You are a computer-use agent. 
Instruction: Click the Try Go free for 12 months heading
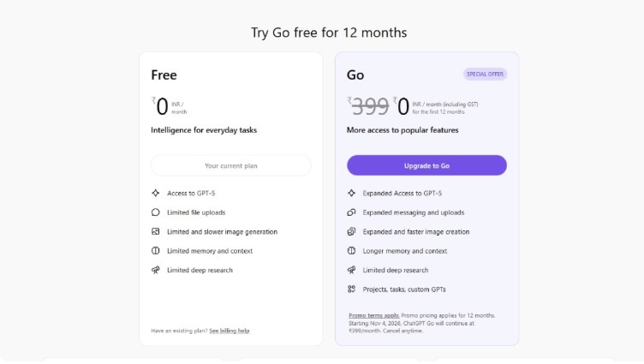click(x=329, y=33)
